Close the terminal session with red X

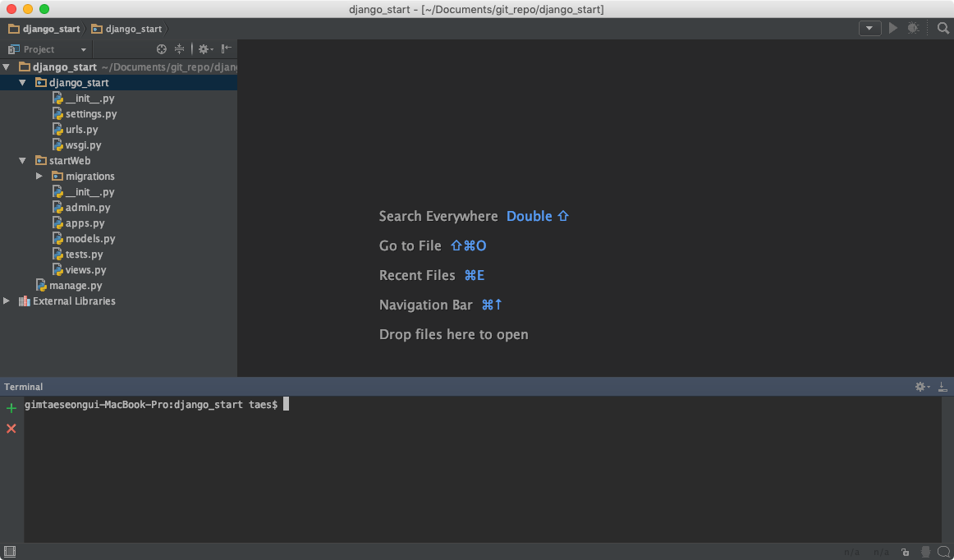[11, 429]
